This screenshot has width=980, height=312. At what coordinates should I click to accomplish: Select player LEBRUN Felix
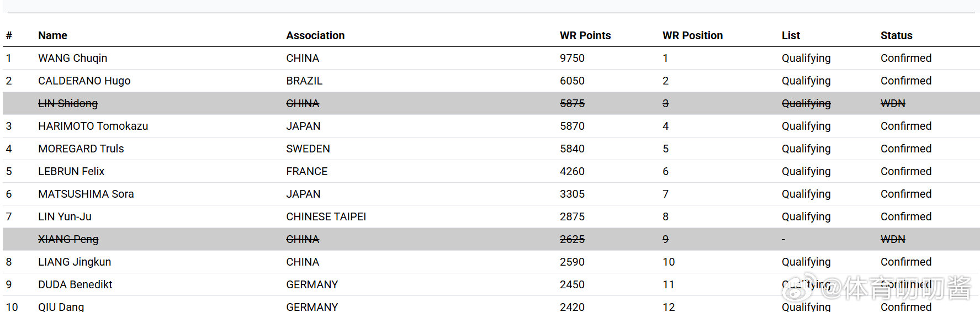click(x=71, y=171)
